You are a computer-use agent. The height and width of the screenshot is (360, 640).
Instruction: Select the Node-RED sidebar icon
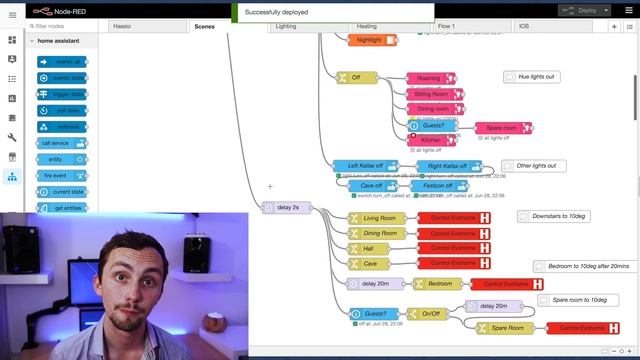[x=12, y=176]
